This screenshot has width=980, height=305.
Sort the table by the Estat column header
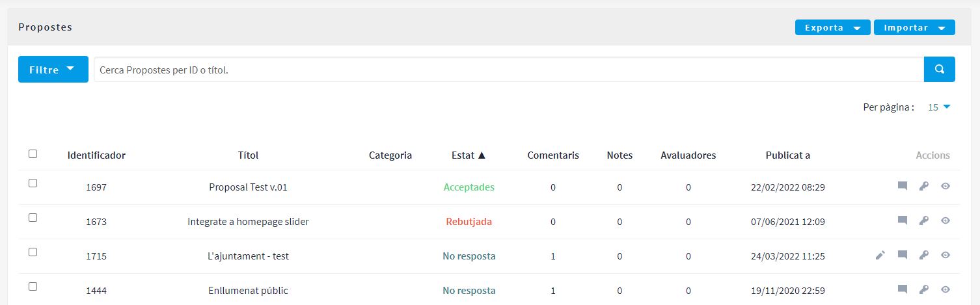pyautogui.click(x=469, y=155)
